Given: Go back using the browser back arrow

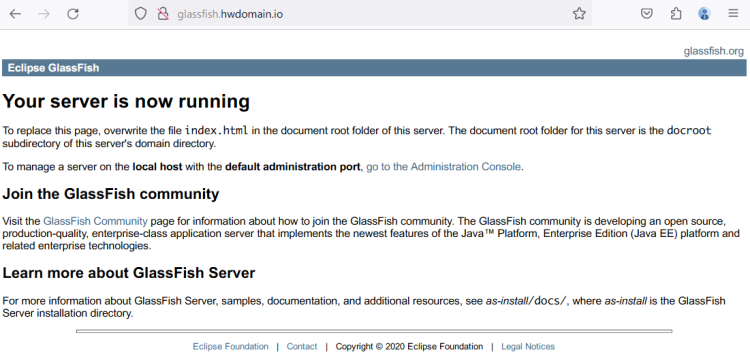Looking at the screenshot, I should pyautogui.click(x=15, y=14).
